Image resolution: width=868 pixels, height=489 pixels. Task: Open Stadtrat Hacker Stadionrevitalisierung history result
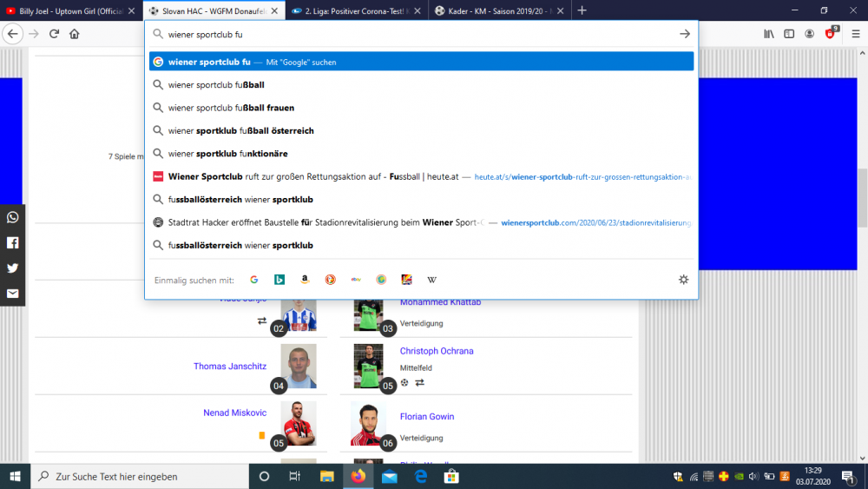pyautogui.click(x=421, y=222)
